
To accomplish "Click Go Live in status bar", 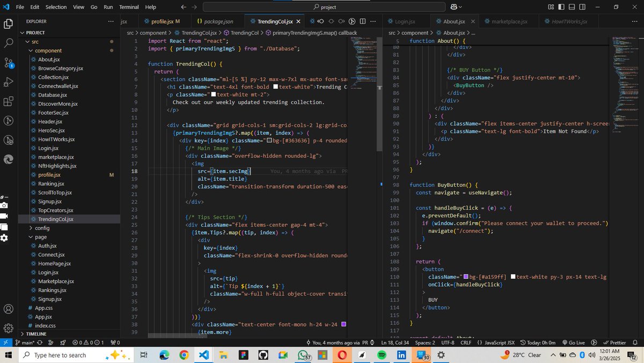I will [x=573, y=343].
